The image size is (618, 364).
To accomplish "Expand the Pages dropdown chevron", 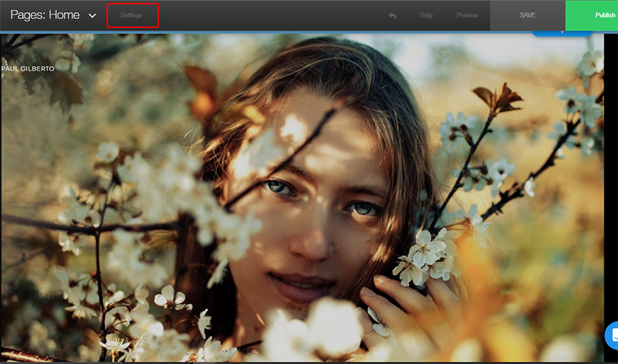I will click(93, 16).
